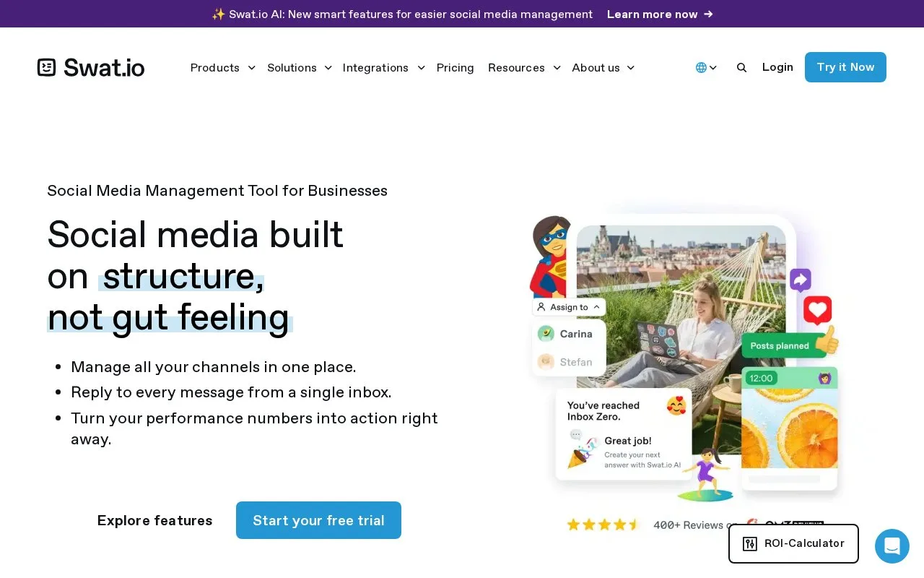Click Carina's avatar in the assign list
The width and height of the screenshot is (924, 578).
pos(546,334)
